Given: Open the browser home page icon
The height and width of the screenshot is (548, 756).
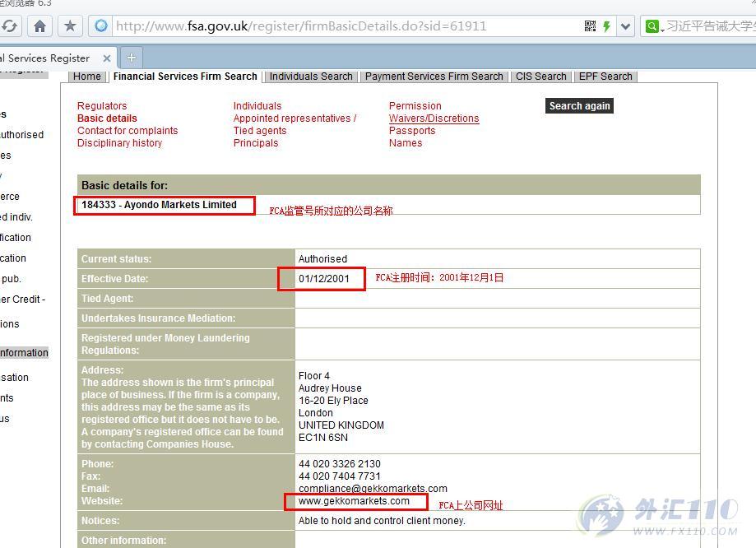Looking at the screenshot, I should (40, 26).
